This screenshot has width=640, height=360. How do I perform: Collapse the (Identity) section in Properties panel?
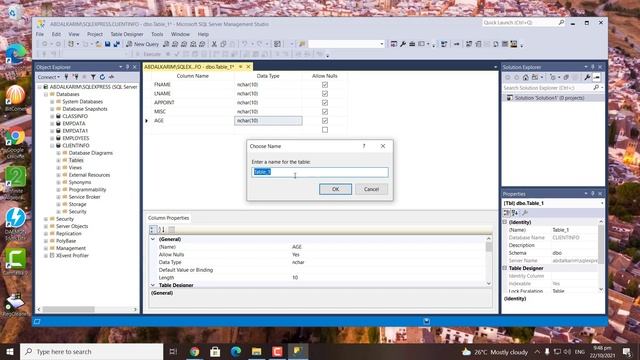tap(505, 222)
